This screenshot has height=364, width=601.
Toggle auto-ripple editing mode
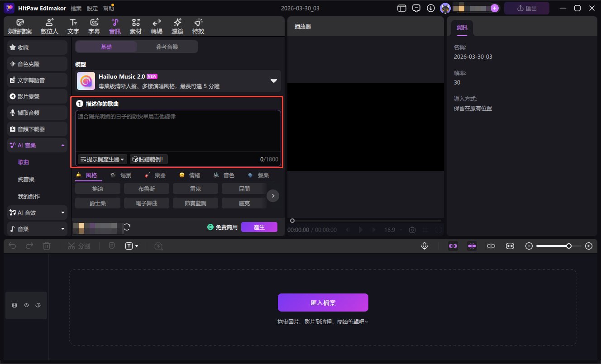click(x=472, y=246)
